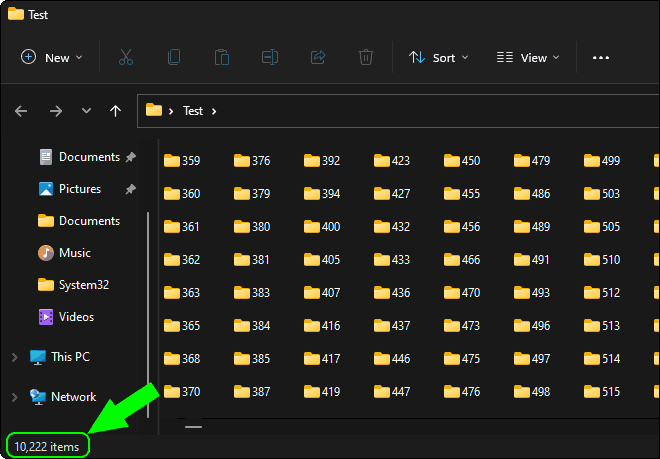
Task: Select folder 400
Action: tap(322, 227)
